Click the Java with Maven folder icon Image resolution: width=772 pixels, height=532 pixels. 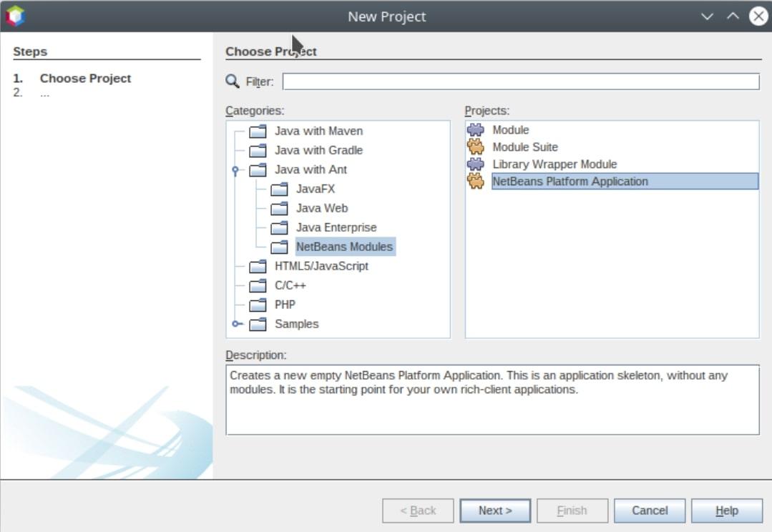pyautogui.click(x=258, y=132)
